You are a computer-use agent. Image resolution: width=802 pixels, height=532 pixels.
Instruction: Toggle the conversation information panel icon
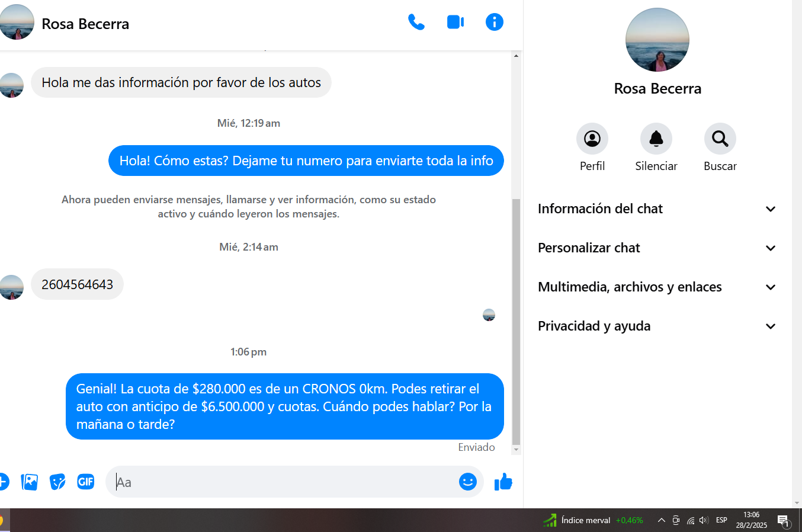tap(494, 23)
